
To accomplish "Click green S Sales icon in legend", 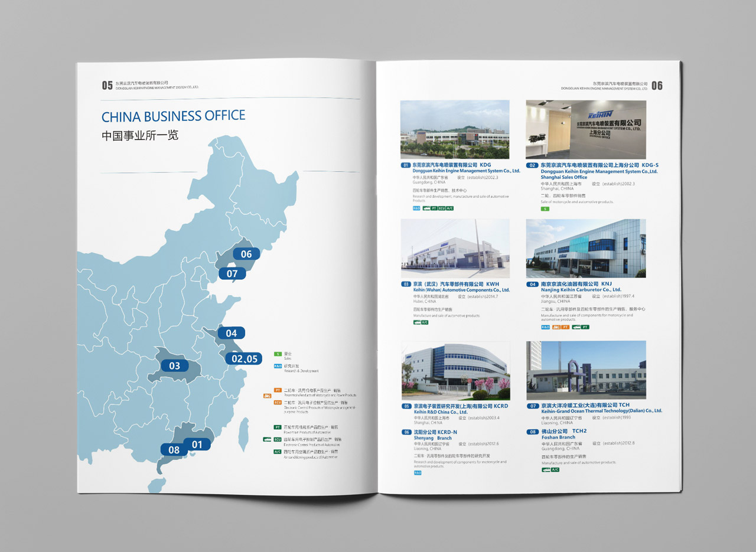I will click(277, 354).
